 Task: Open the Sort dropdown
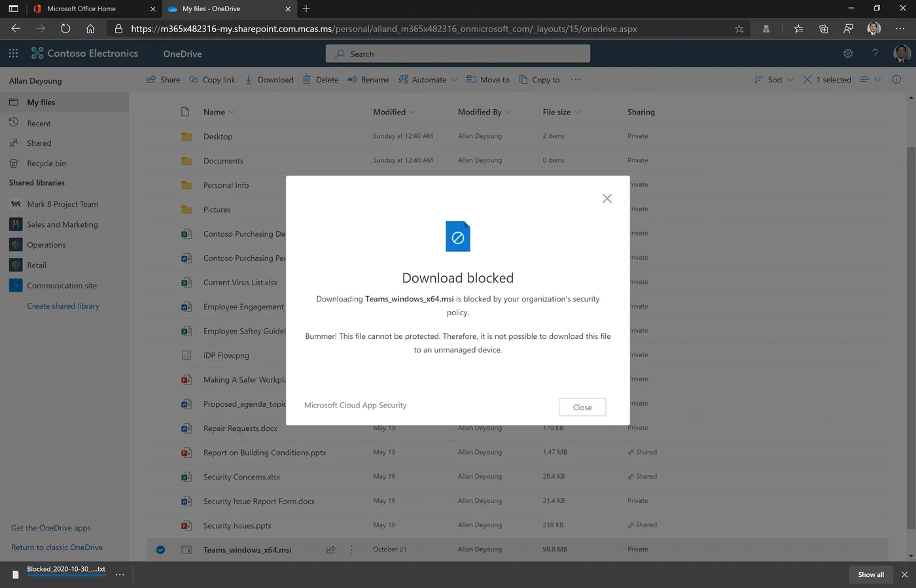pos(774,80)
